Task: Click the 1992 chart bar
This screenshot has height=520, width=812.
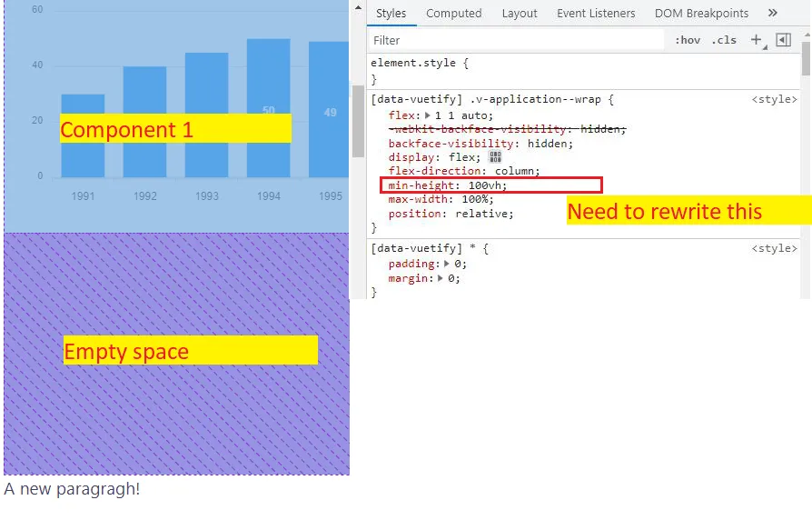Action: click(x=145, y=122)
